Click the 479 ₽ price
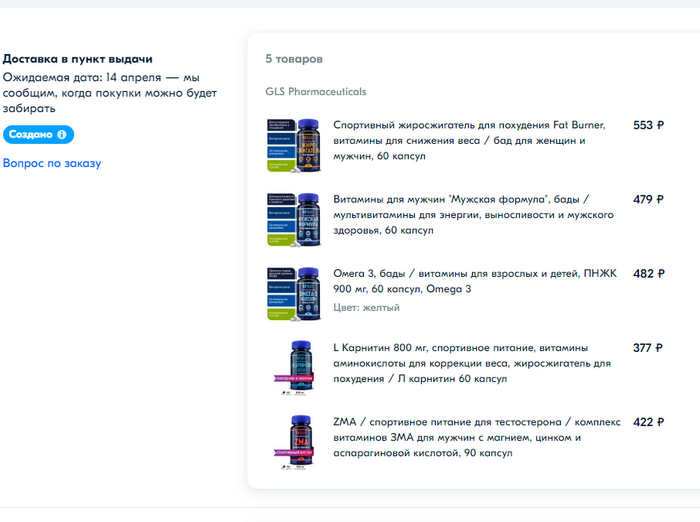Image resolution: width=700 pixels, height=522 pixels. (648, 199)
